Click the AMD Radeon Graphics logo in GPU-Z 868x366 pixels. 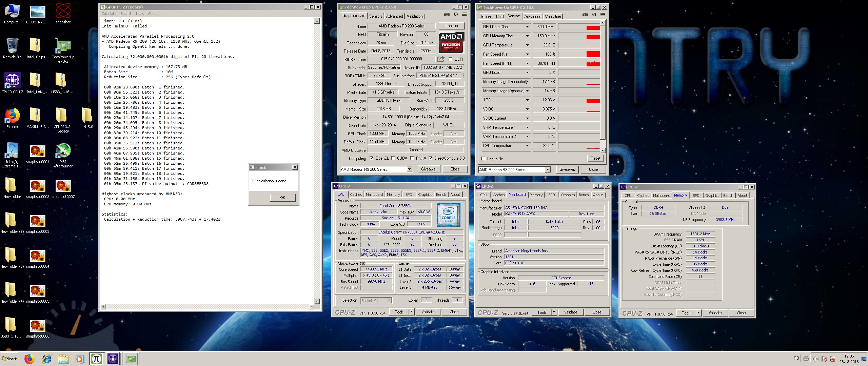(x=451, y=42)
